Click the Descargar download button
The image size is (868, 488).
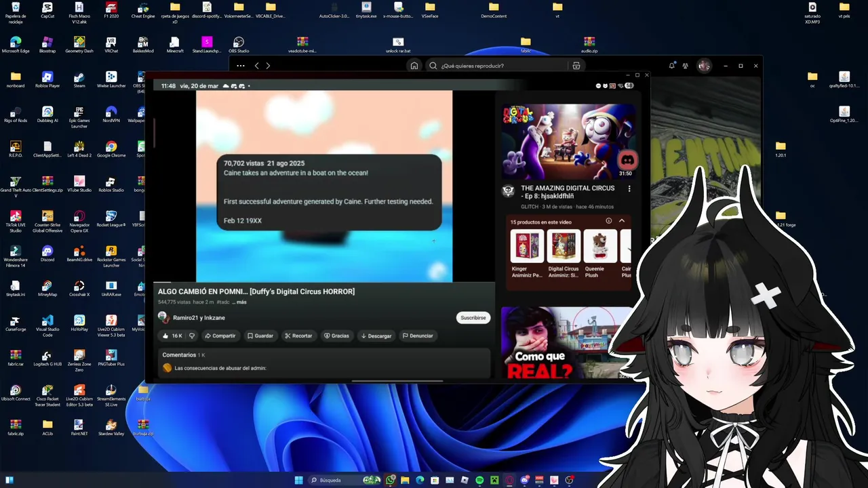[x=376, y=335]
